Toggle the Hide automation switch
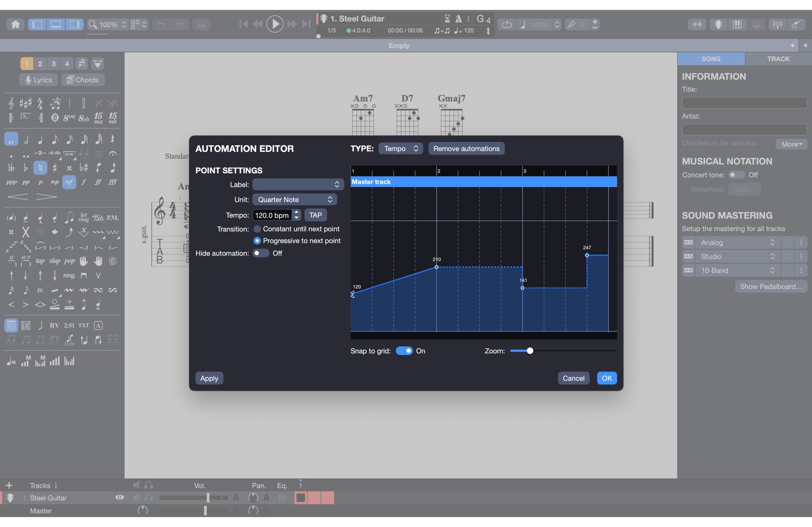The width and height of the screenshot is (812, 527). point(261,253)
